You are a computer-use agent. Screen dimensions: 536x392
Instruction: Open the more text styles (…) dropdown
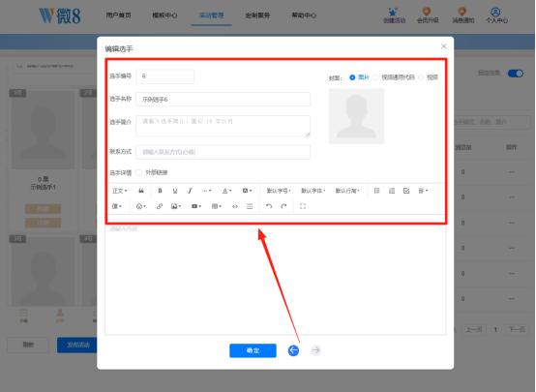coord(206,191)
